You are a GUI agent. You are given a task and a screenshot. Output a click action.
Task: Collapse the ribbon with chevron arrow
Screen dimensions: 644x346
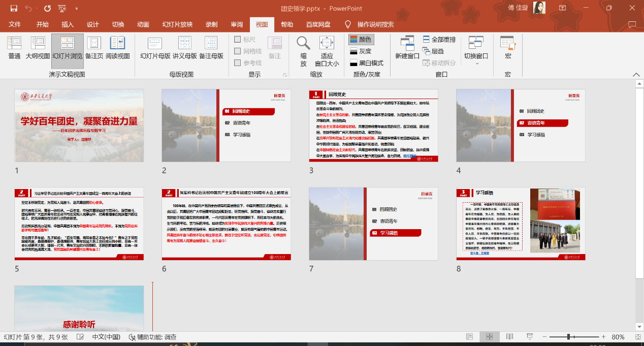[x=636, y=74]
